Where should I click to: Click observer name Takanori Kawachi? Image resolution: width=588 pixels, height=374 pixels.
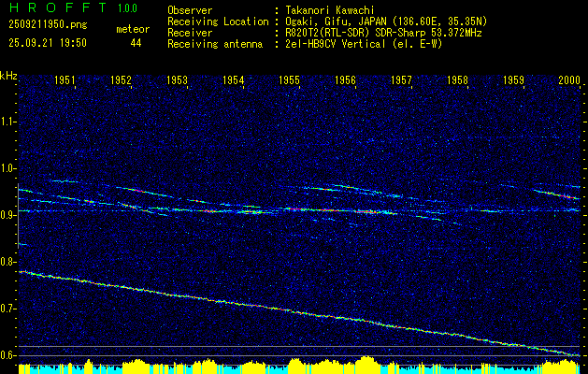(330, 10)
